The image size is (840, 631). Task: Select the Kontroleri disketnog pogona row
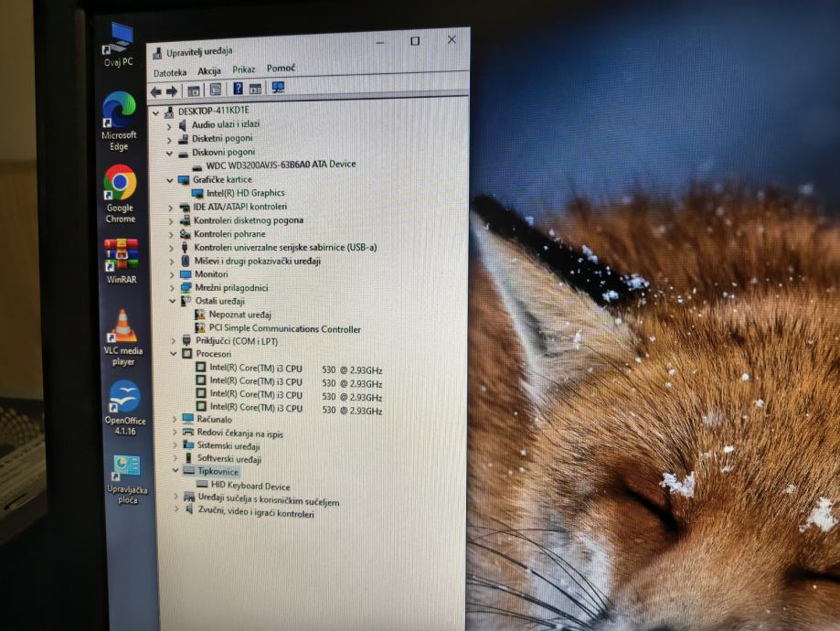(x=248, y=220)
